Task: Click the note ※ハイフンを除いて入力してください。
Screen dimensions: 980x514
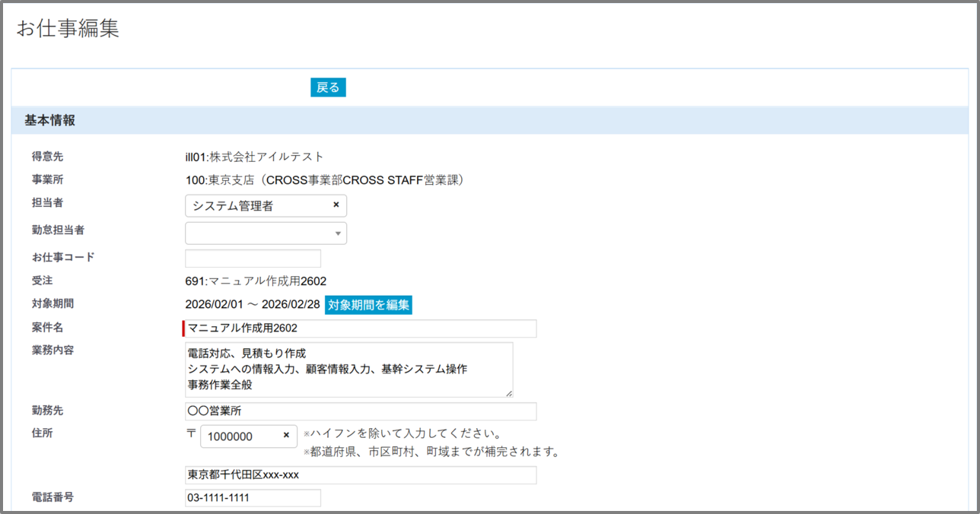Action: 402,434
